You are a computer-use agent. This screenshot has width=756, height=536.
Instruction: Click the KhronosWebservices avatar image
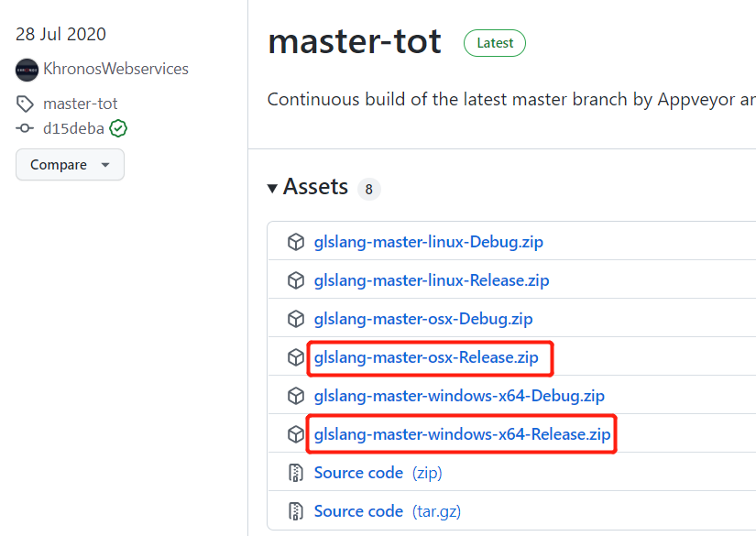tap(27, 70)
